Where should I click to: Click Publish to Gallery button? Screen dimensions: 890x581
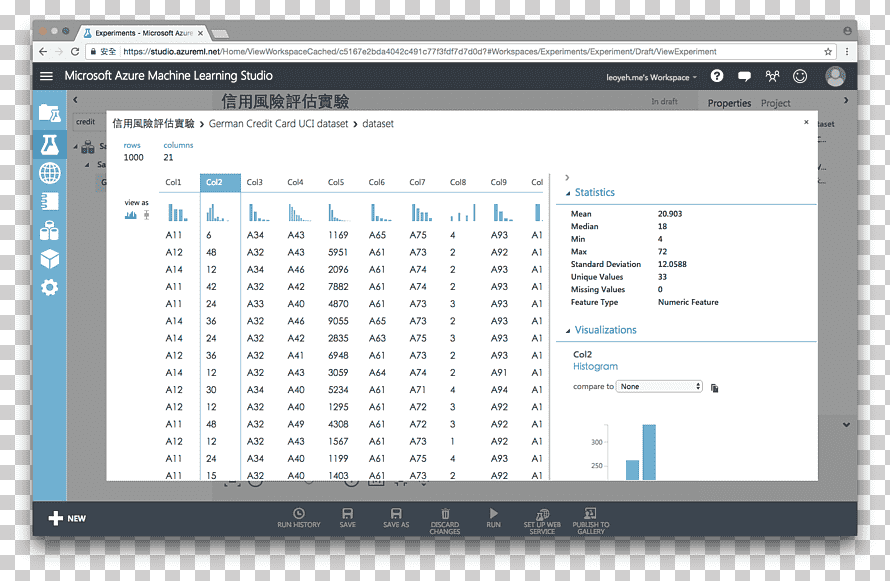(x=591, y=521)
